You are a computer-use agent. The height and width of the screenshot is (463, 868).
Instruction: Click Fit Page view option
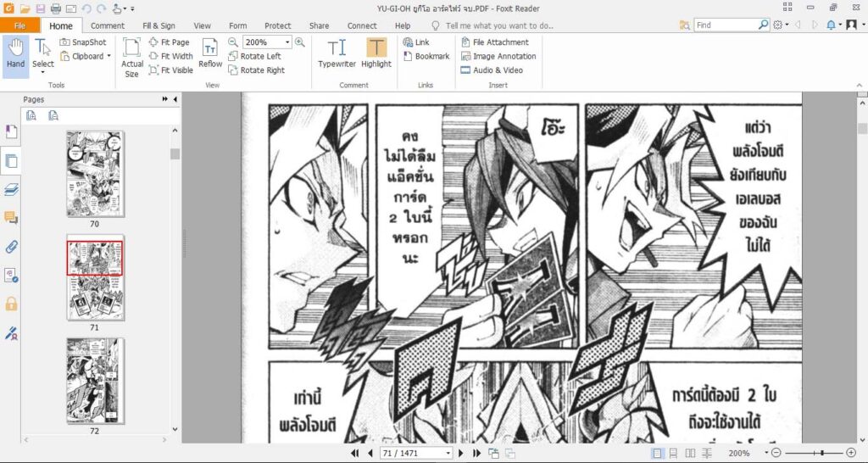(170, 42)
